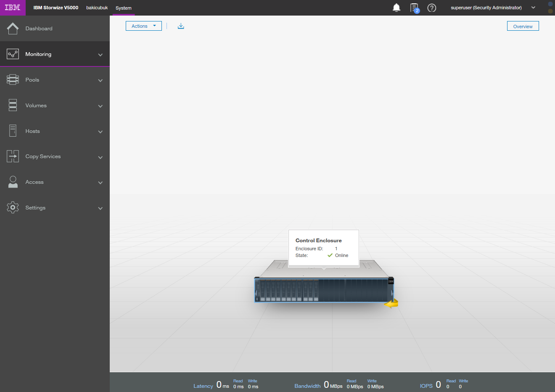The width and height of the screenshot is (555, 392).
Task: Open the help question mark icon
Action: point(432,8)
